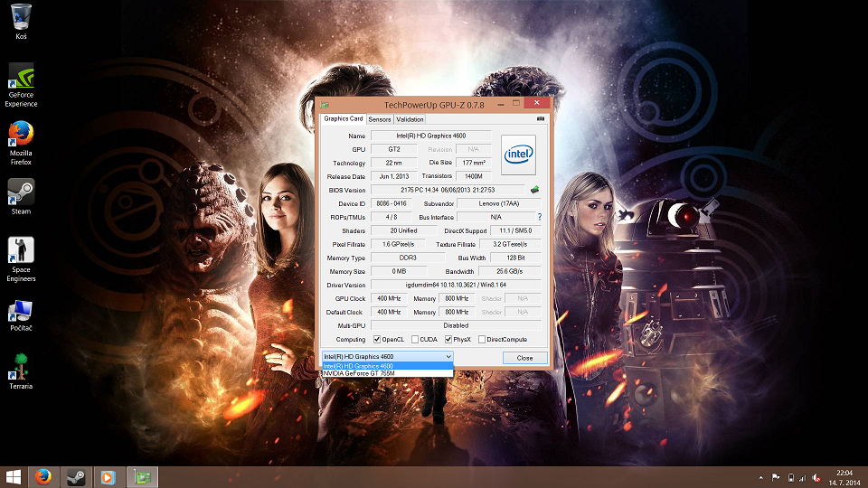This screenshot has width=868, height=488.
Task: Click the ROPs/TMUs 4 / 8 value
Action: [x=392, y=217]
